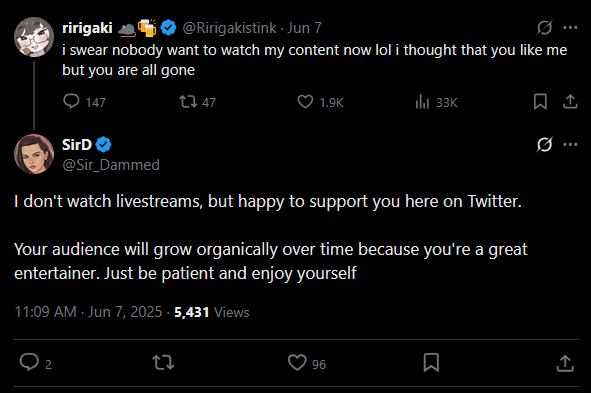Open Grok icon on SirD's reply
This screenshot has width=591, height=393.
[545, 144]
